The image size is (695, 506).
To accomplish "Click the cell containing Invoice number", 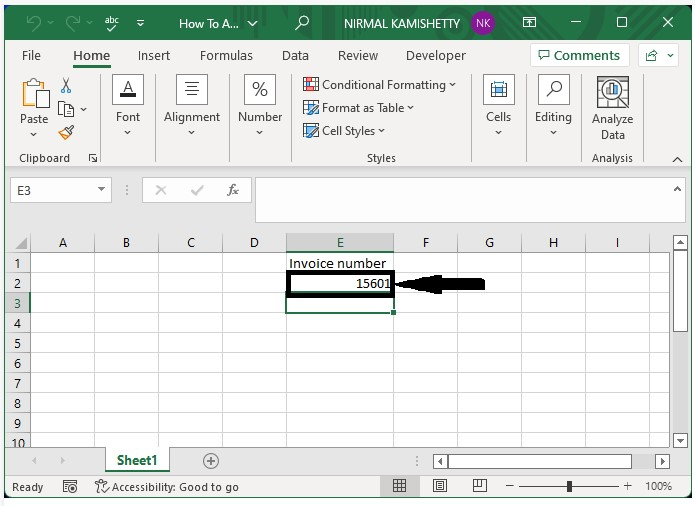I will (x=340, y=263).
